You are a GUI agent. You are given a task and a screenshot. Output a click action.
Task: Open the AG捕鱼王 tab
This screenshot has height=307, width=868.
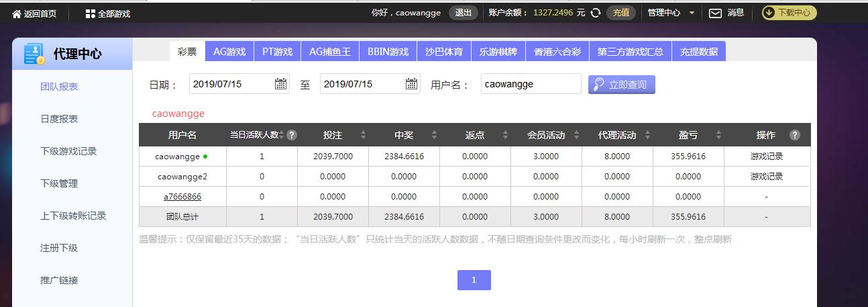coord(330,52)
